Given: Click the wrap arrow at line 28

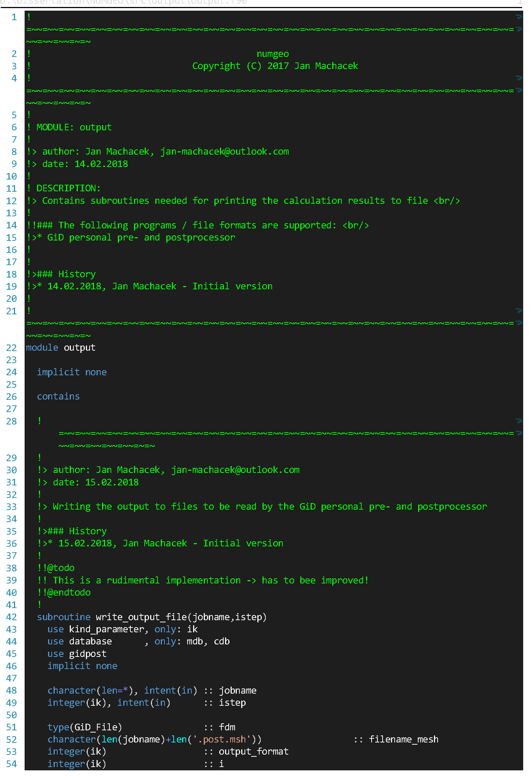Looking at the screenshot, I should click(x=518, y=421).
